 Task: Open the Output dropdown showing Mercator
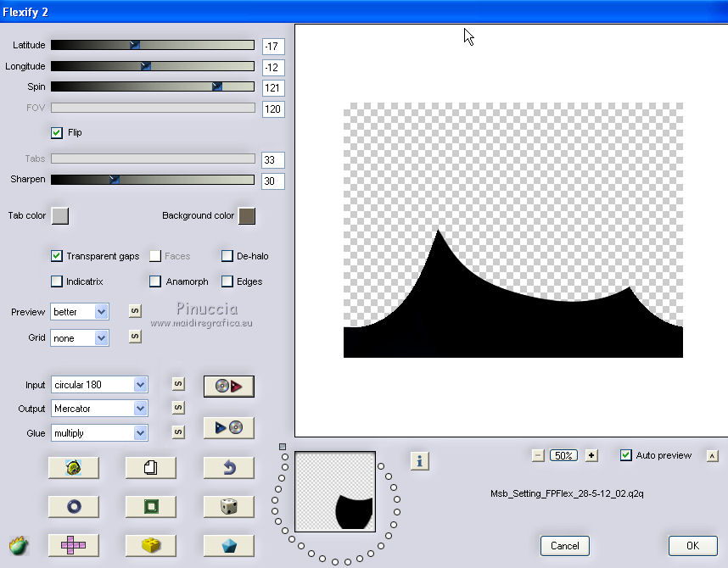tap(99, 409)
